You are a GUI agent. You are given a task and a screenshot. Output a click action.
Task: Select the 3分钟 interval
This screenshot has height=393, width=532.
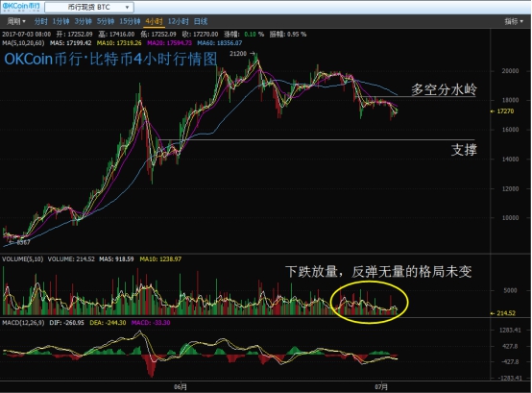click(x=84, y=21)
